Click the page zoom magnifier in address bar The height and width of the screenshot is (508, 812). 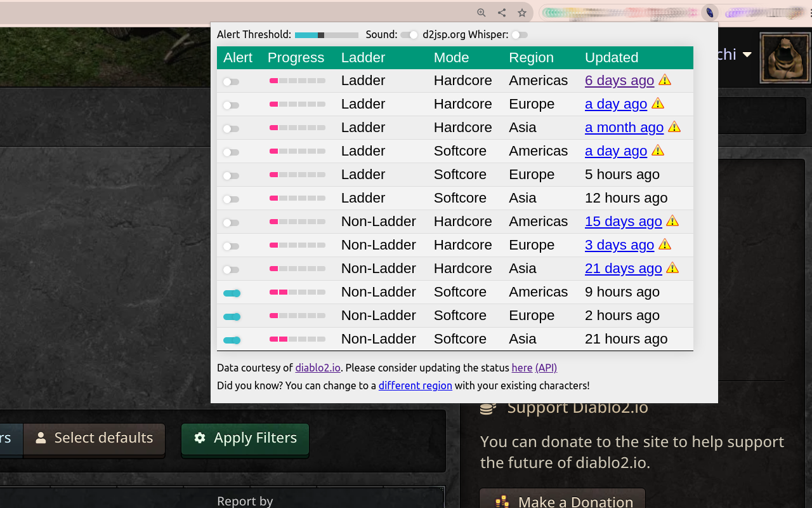click(481, 12)
